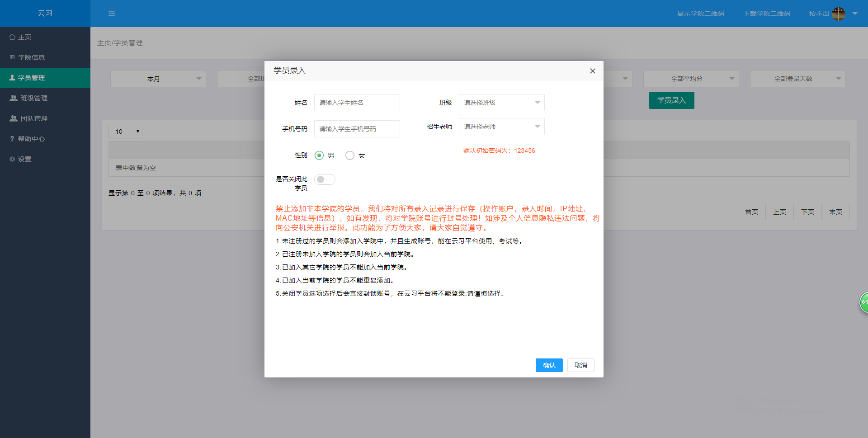Open the 请选择班级 dropdown

tap(501, 103)
